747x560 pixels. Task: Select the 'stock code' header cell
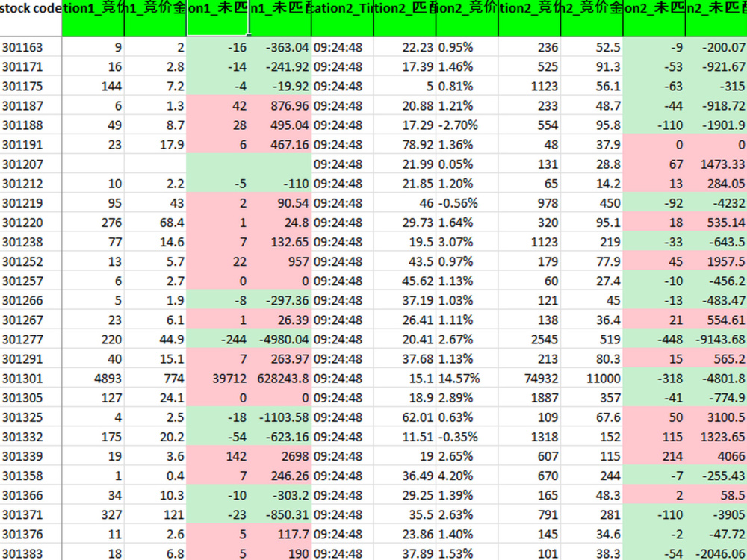[x=31, y=18]
